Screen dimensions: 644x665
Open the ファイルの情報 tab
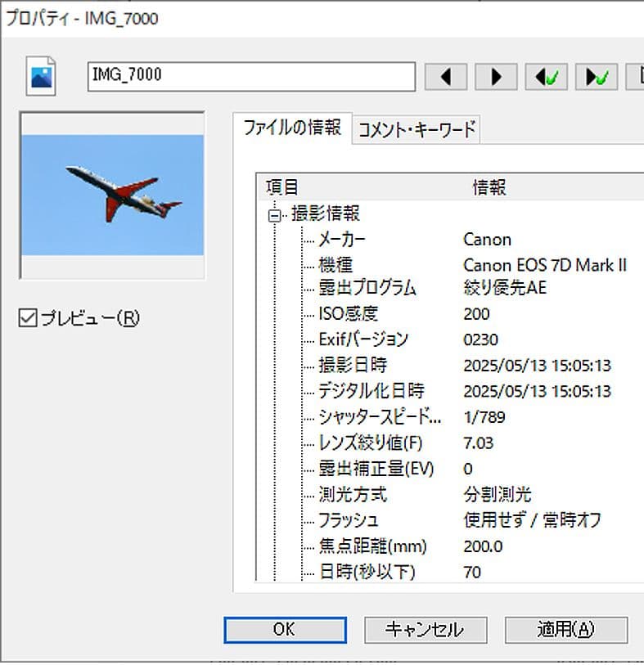point(292,128)
